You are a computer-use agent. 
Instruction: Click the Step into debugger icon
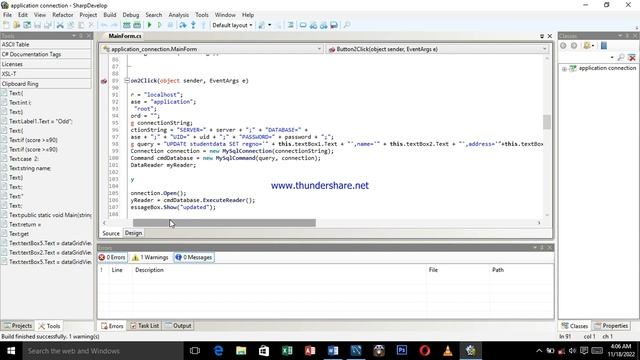(x=193, y=25)
